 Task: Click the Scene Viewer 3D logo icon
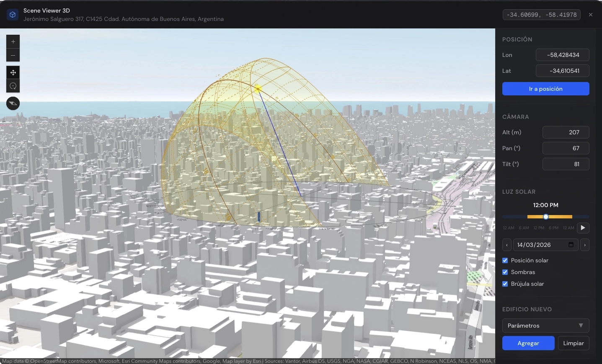point(12,15)
